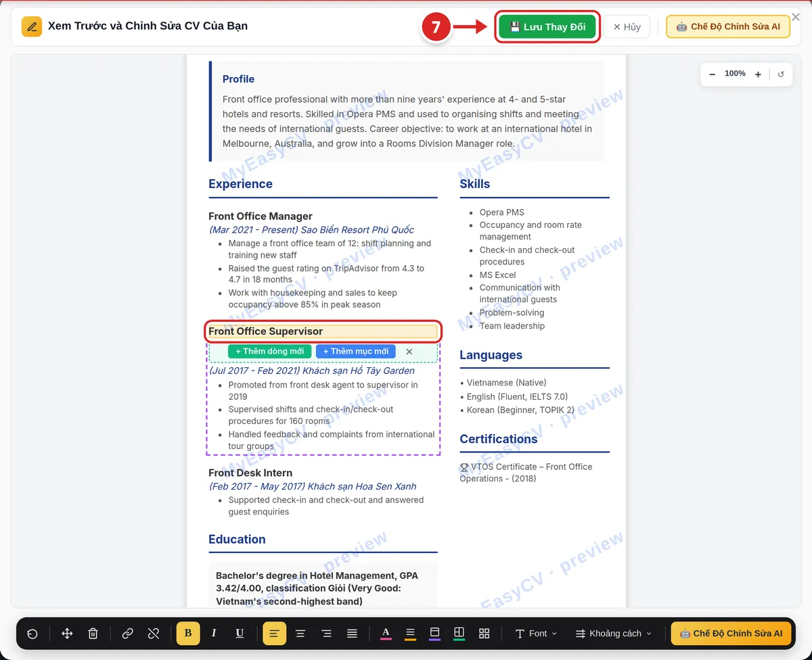Viewport: 812px width, 660px height.
Task: Center-align the selected text
Action: [300, 634]
